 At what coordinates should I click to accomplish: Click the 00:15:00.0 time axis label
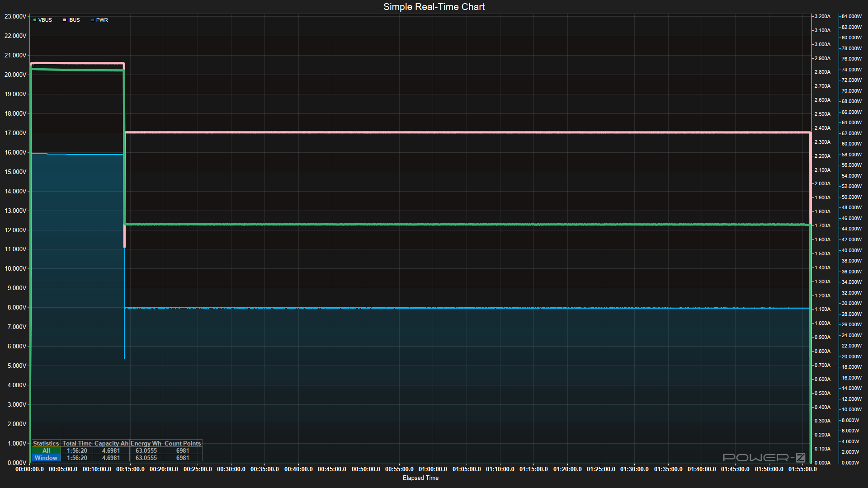(131, 469)
